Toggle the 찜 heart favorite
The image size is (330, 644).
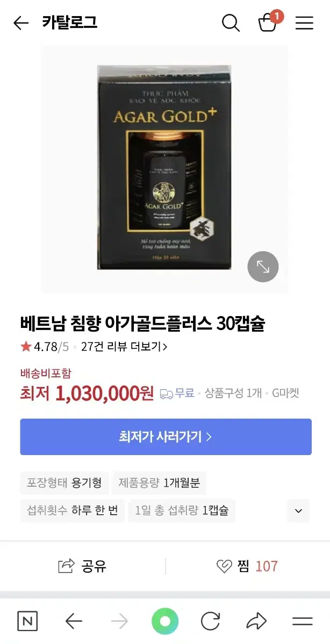tap(247, 566)
